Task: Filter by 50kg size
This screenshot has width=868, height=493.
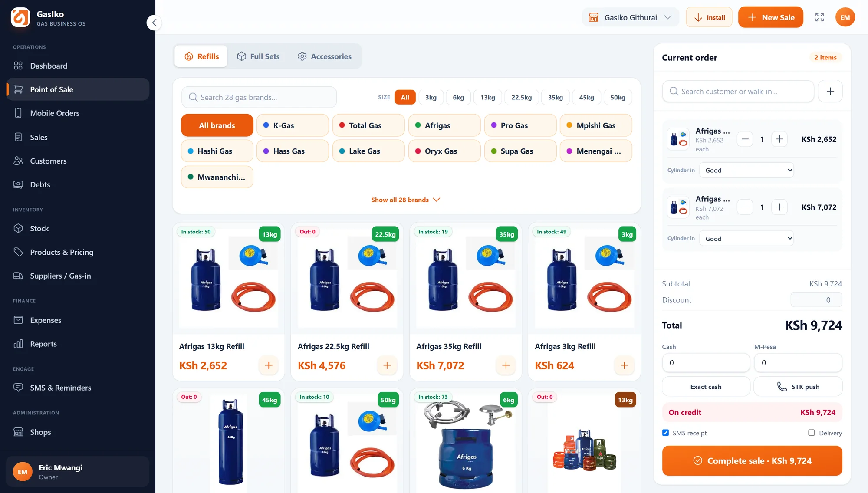Action: coord(618,97)
